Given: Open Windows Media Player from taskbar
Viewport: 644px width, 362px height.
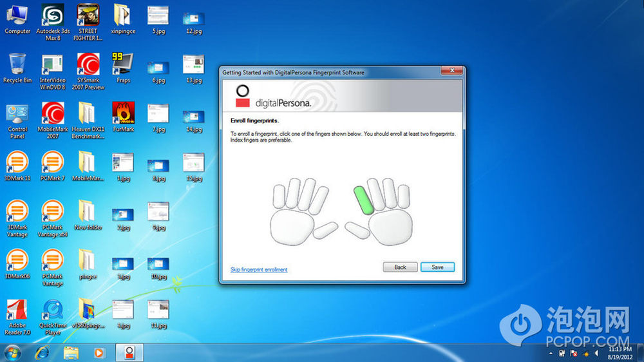Looking at the screenshot, I should pos(99,352).
